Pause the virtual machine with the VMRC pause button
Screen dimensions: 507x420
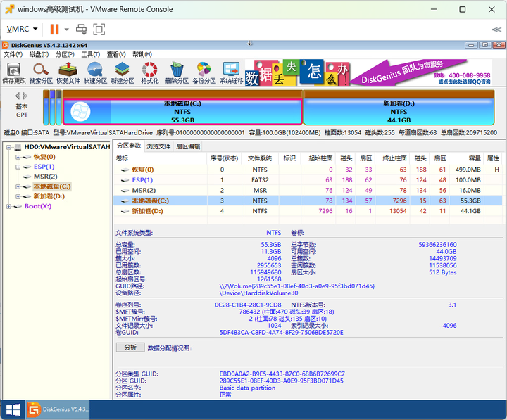54,29
